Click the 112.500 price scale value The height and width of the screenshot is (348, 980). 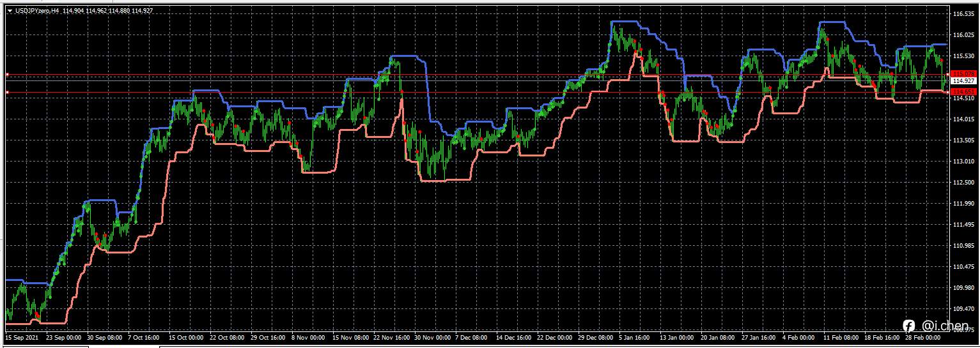963,183
